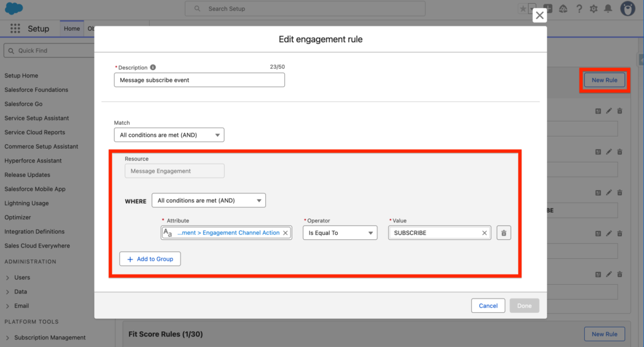Open the Match conditions dropdown
Viewport: 644px width, 347px height.
[x=169, y=135]
